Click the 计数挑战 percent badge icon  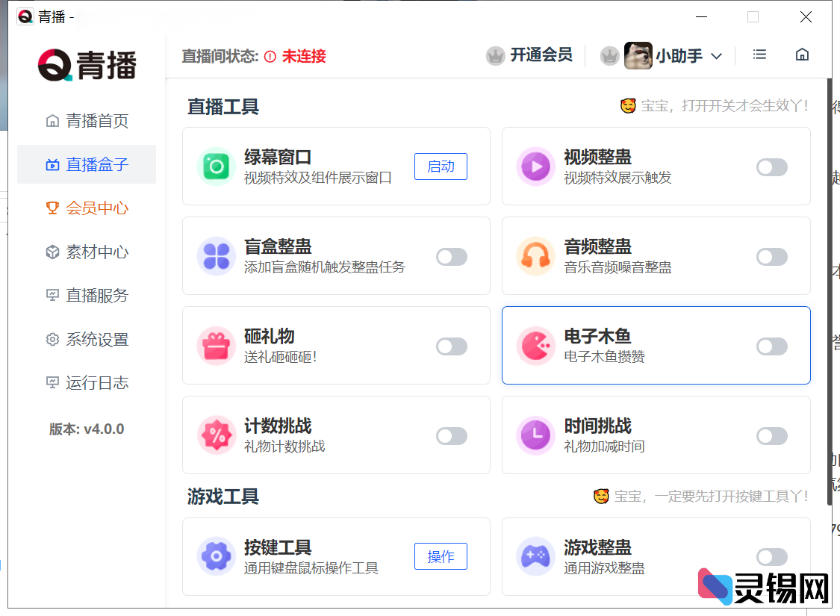[216, 435]
